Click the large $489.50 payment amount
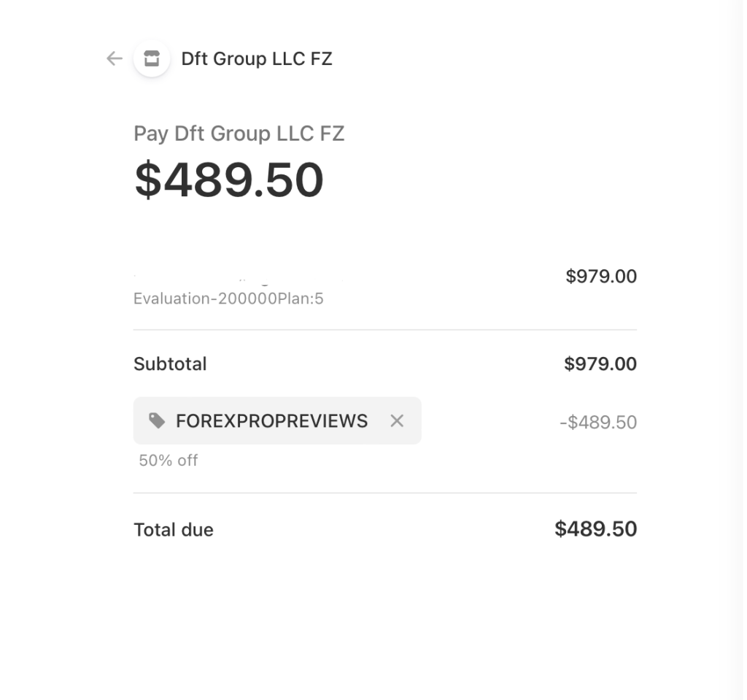The image size is (747, 700). (228, 177)
